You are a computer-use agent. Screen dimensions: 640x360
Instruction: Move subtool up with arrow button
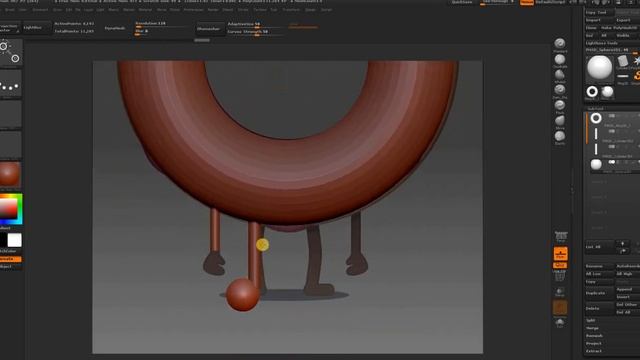623,244
